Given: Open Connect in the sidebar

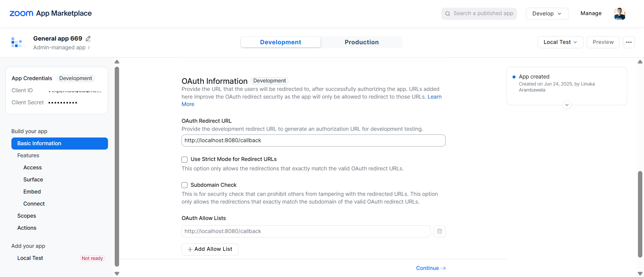Looking at the screenshot, I should (34, 204).
